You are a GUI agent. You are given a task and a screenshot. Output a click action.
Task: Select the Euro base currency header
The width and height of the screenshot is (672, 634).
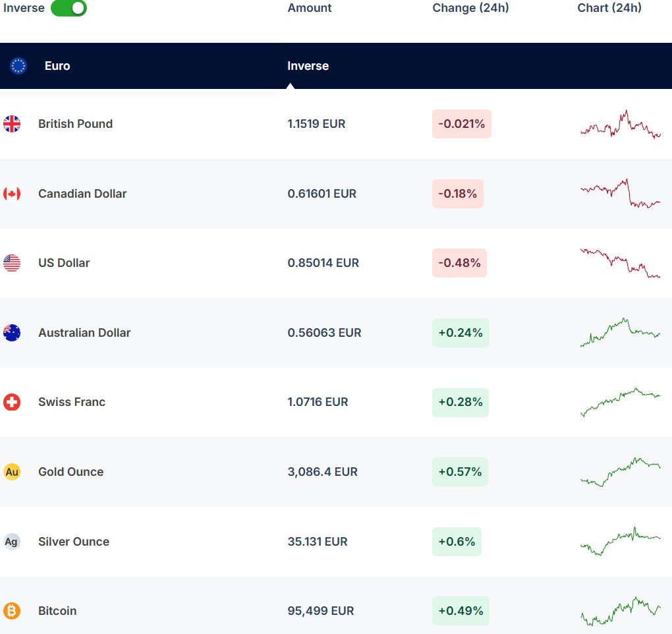point(57,66)
